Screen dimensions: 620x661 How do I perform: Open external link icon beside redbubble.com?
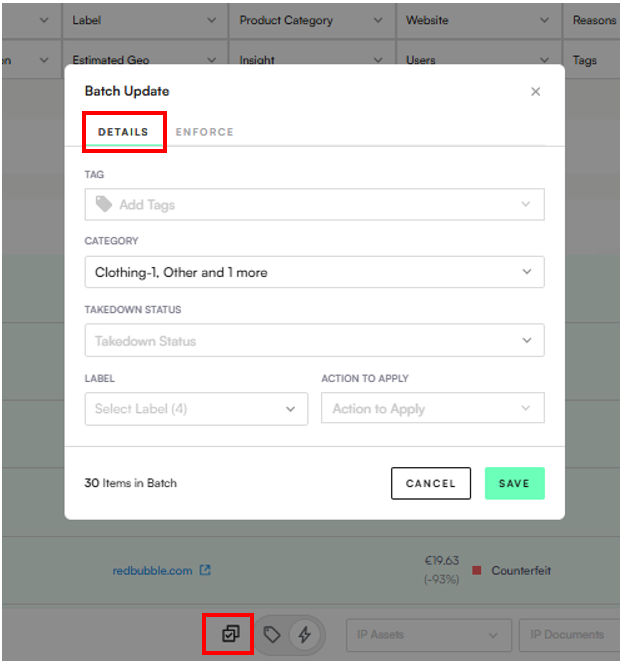click(x=205, y=571)
